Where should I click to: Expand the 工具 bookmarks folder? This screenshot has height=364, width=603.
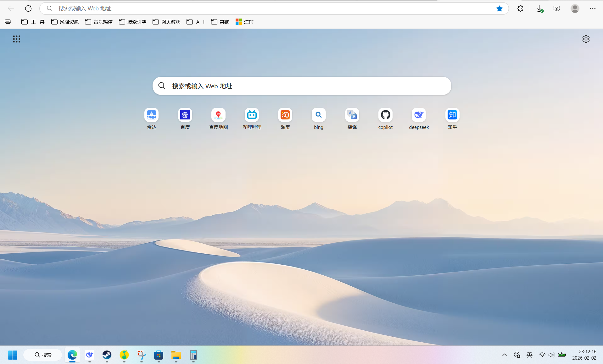(x=33, y=22)
